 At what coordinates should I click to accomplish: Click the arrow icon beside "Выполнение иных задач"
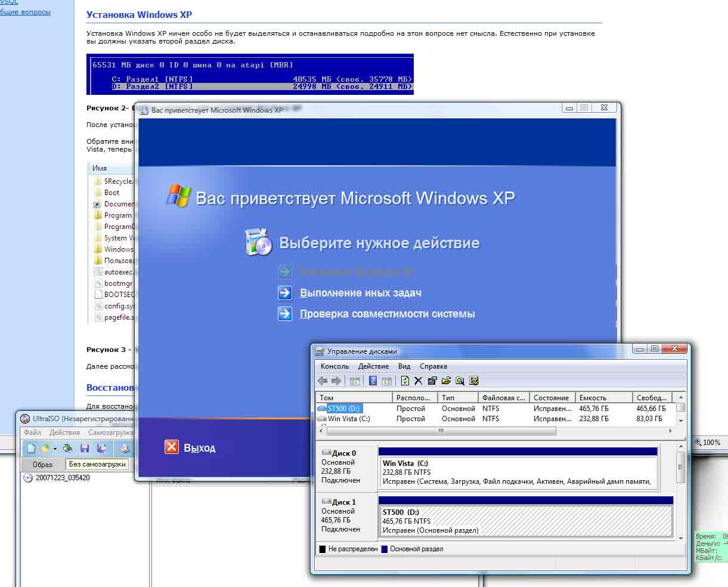(x=285, y=293)
